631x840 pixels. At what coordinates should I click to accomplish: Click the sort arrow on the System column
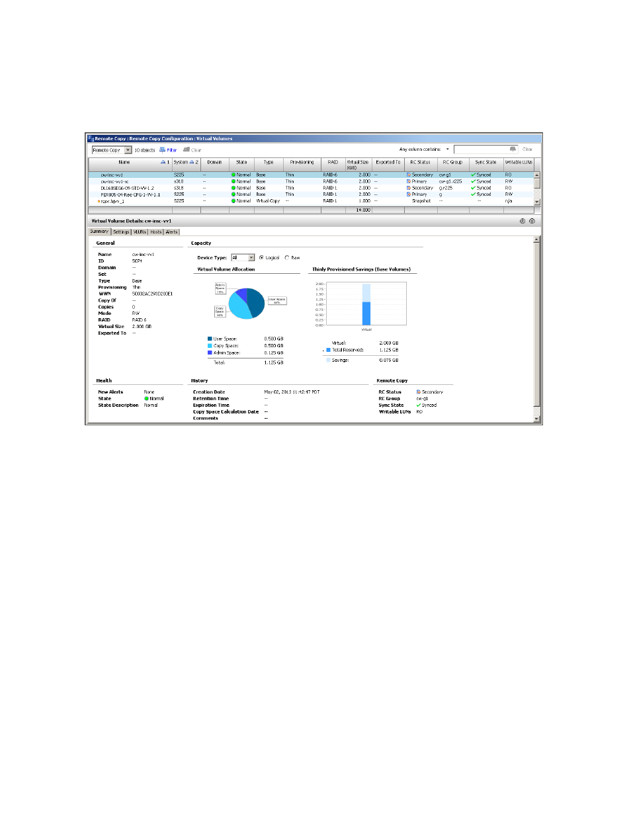(192, 162)
